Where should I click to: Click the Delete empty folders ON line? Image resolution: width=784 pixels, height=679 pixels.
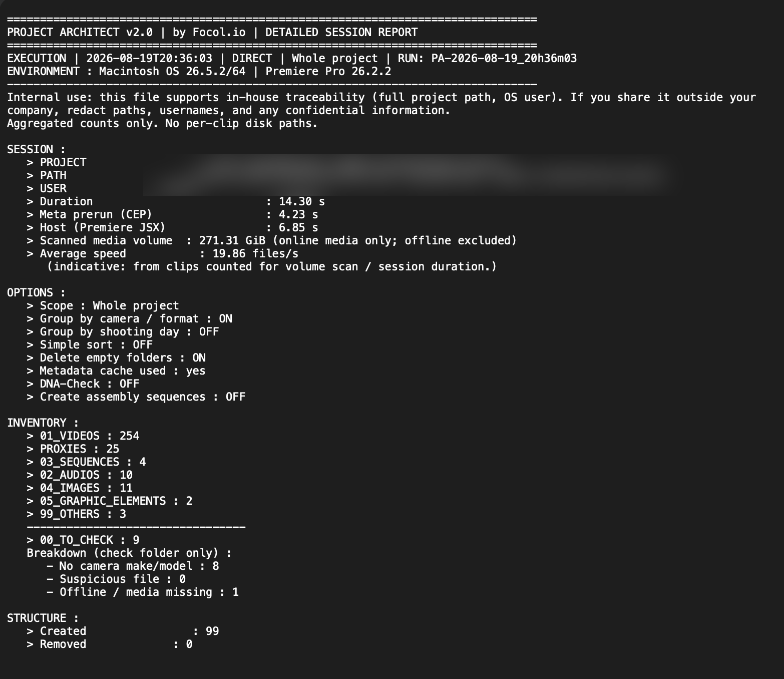116,358
